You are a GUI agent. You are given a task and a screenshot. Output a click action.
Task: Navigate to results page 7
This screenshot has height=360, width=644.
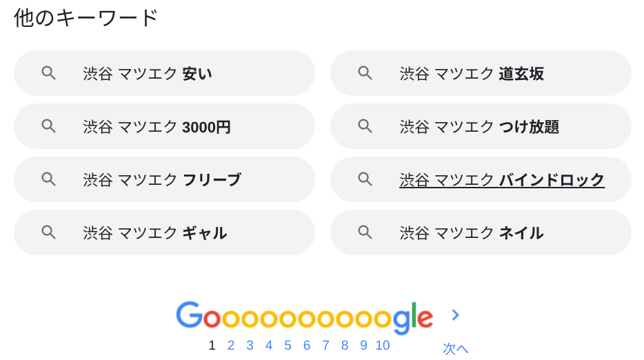click(x=325, y=346)
